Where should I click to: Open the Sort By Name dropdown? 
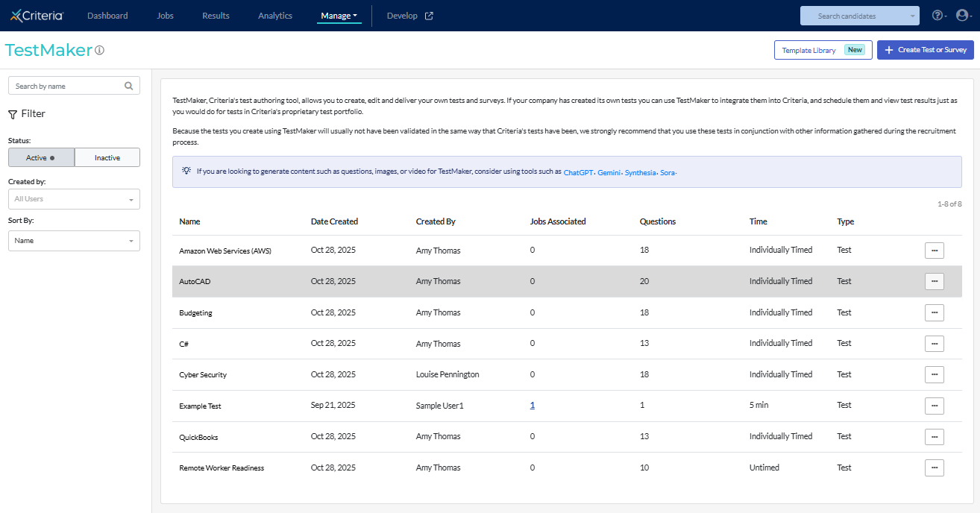(74, 241)
